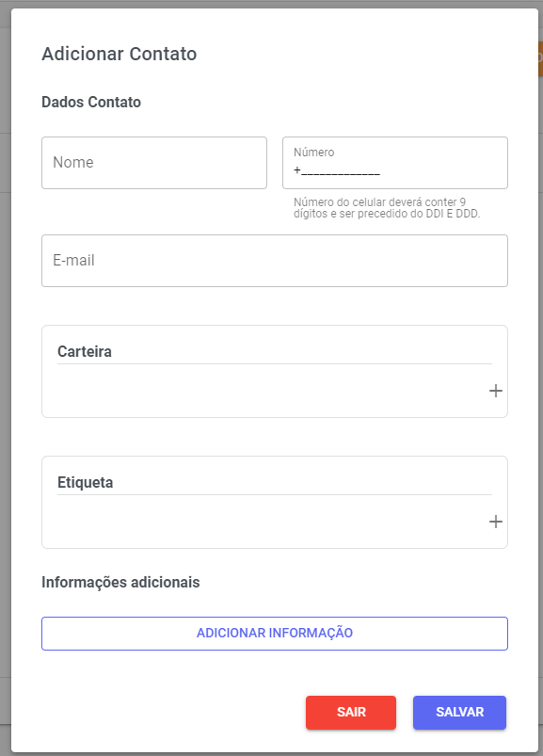The width and height of the screenshot is (543, 756).
Task: Add an Etiqueta with the plus icon
Action: (x=495, y=522)
